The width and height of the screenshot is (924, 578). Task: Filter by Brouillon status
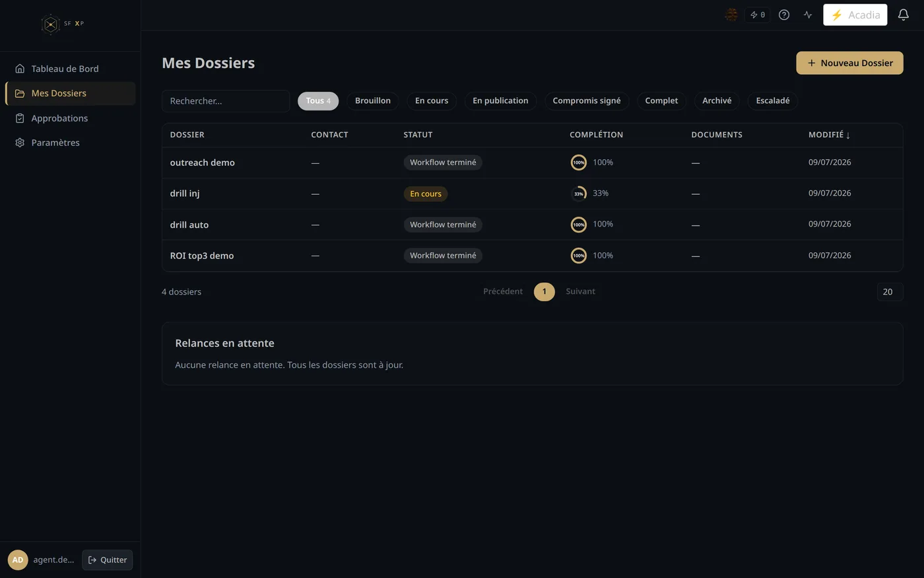point(373,101)
